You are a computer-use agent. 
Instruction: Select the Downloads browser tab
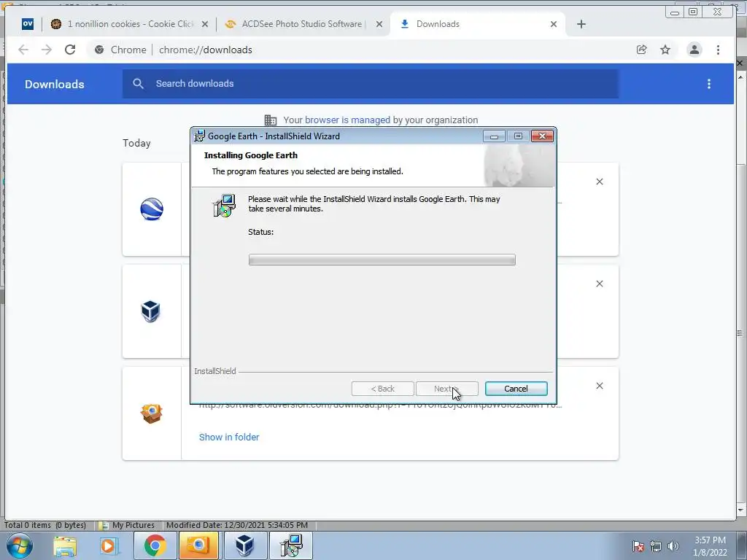point(476,24)
